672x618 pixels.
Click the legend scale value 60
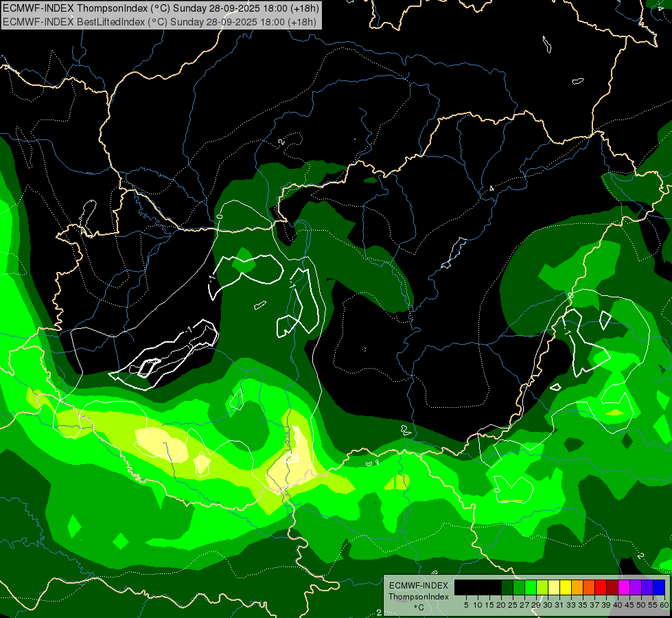664,605
